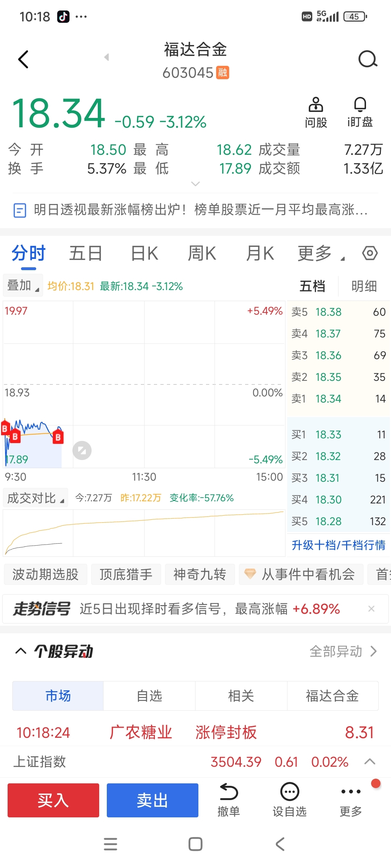Tap the red 买入 buy button
This screenshot has width=391, height=868.
click(53, 800)
